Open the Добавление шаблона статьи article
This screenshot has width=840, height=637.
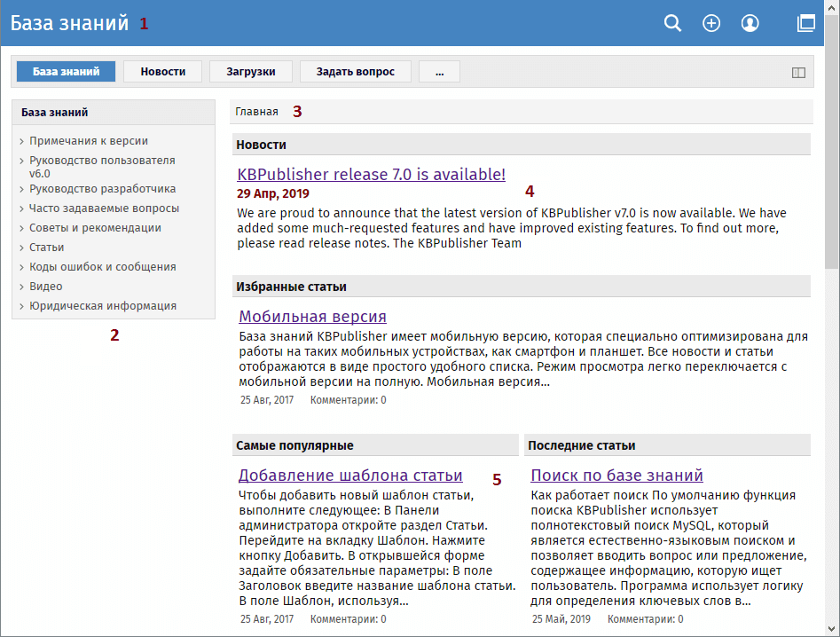(350, 475)
